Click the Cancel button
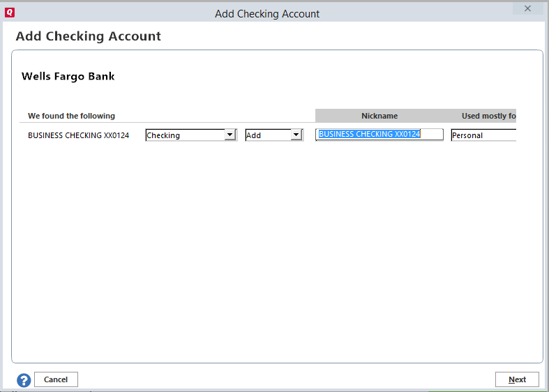 [56, 379]
